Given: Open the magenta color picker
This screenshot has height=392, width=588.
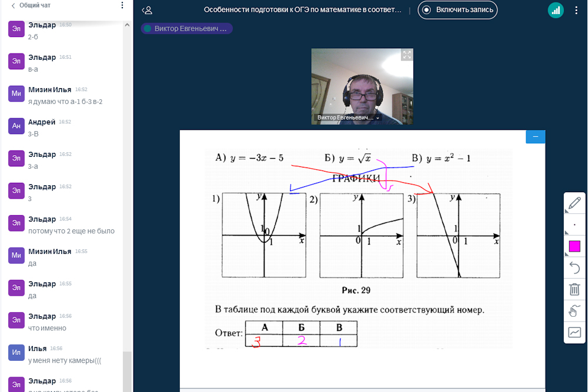Looking at the screenshot, I should click(x=574, y=246).
